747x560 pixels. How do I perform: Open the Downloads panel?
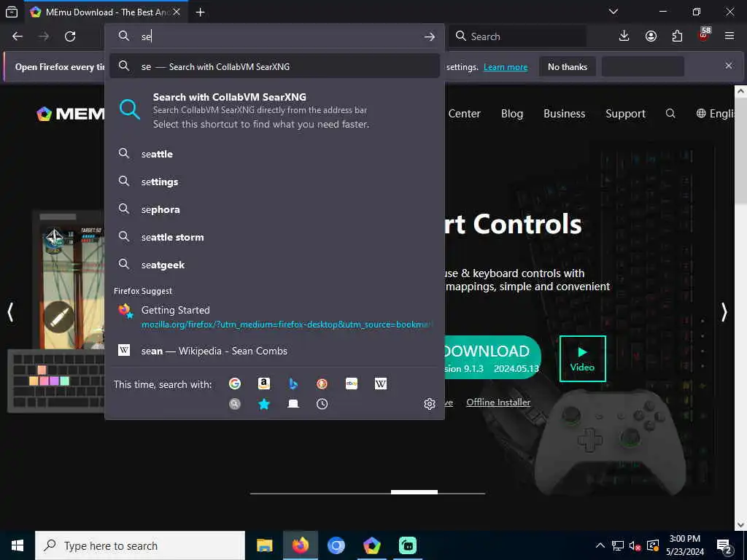624,36
